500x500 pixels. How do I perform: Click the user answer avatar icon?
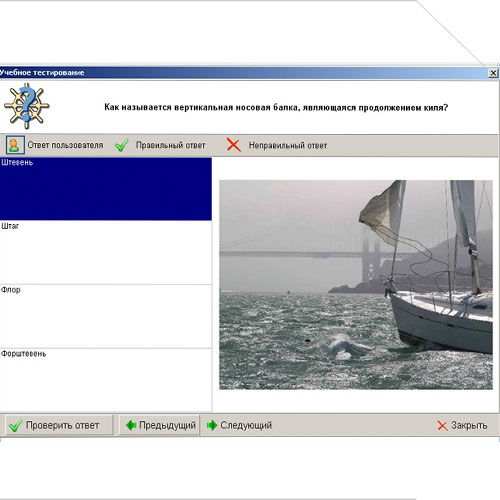15,145
